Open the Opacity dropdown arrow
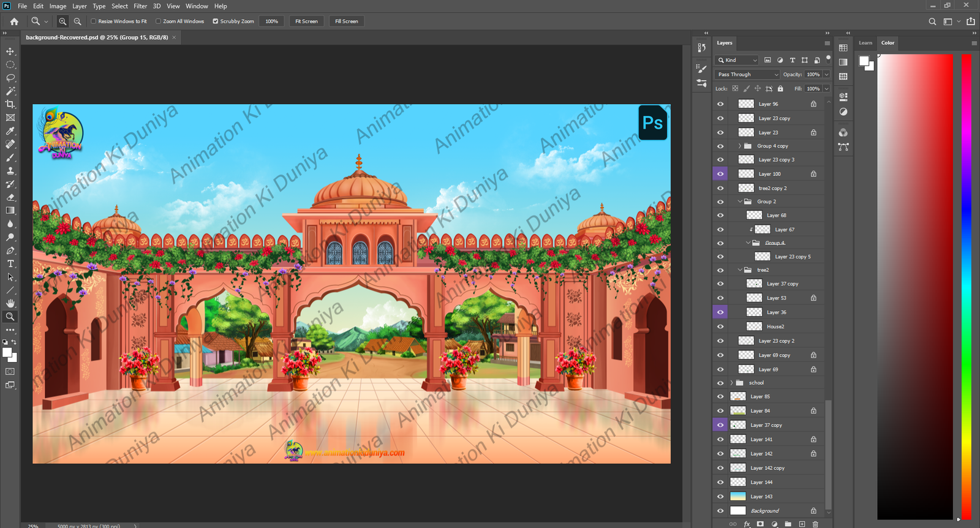 coord(826,75)
